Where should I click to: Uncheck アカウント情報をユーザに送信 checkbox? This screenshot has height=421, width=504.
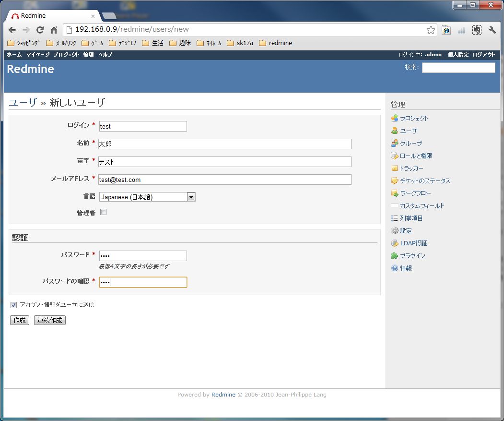[x=13, y=305]
